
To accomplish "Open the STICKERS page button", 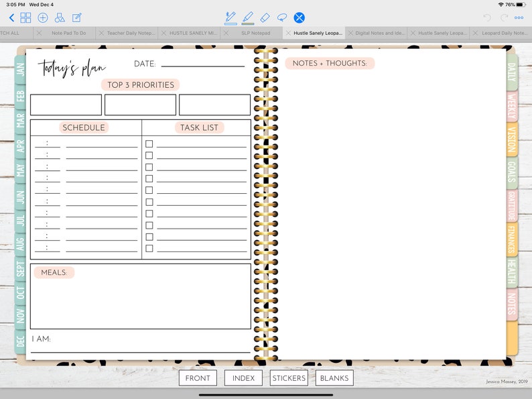I will click(x=289, y=378).
